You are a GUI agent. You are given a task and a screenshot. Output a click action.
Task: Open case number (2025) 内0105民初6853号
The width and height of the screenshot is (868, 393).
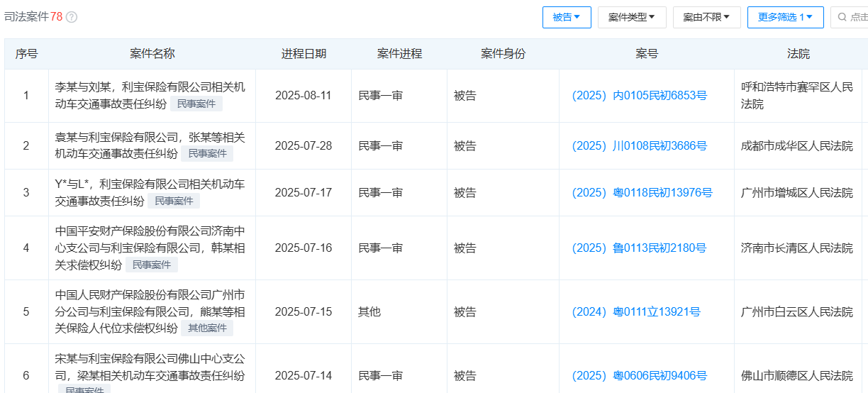tap(639, 95)
